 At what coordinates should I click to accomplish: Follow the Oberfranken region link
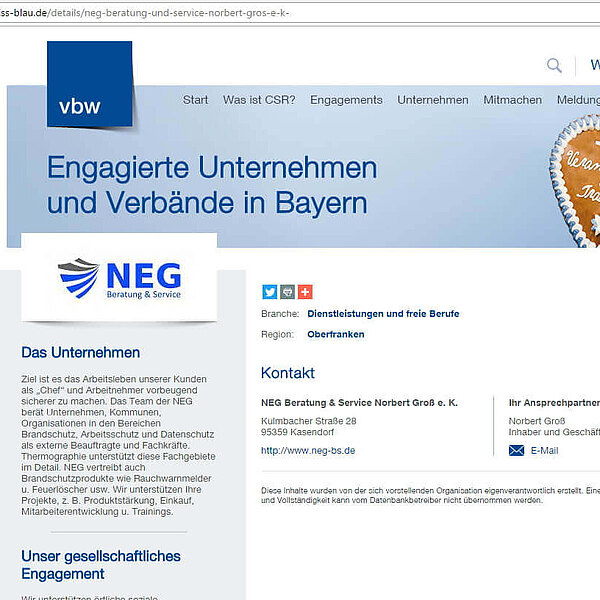[x=336, y=334]
